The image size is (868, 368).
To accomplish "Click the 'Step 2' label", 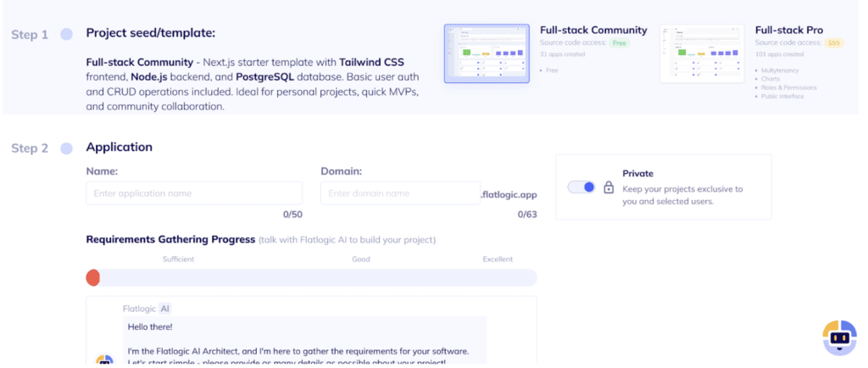I will pos(30,148).
